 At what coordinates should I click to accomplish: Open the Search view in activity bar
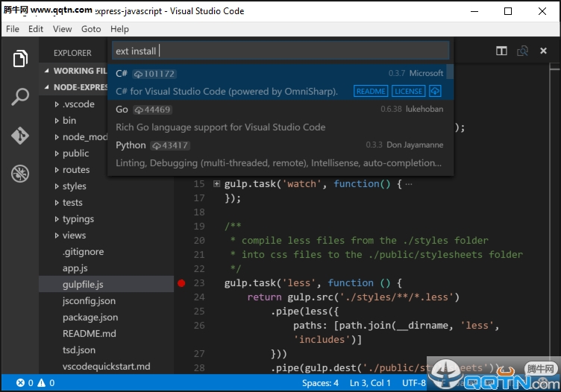(x=20, y=97)
